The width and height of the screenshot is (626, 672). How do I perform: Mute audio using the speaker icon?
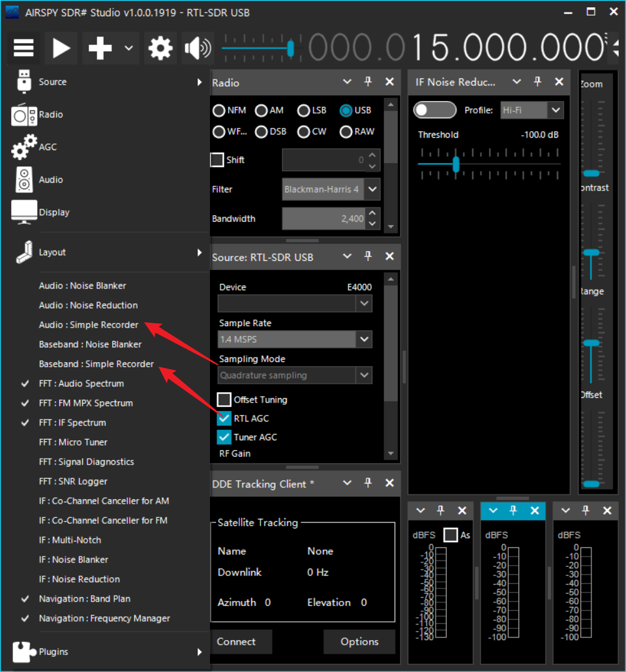click(x=198, y=48)
